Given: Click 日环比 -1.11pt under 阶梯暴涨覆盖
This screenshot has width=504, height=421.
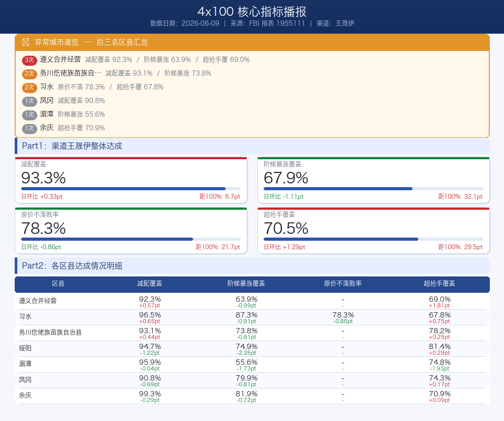Looking at the screenshot, I should click(283, 197).
